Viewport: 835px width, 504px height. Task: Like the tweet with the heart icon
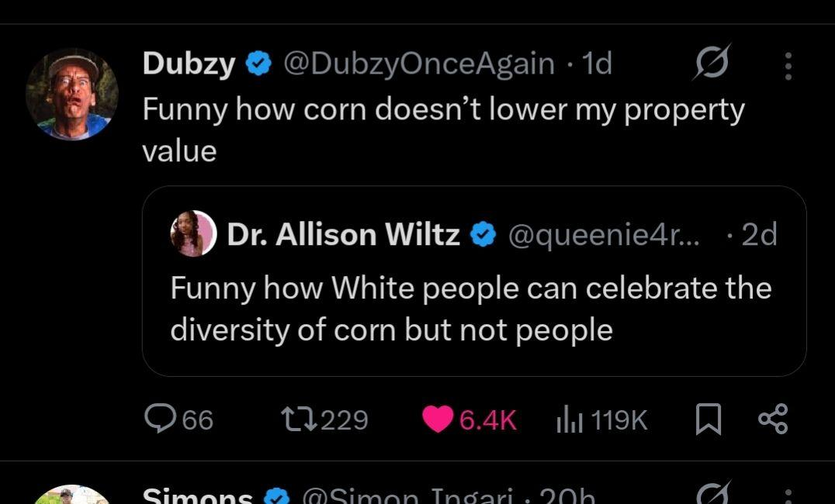pyautogui.click(x=438, y=419)
